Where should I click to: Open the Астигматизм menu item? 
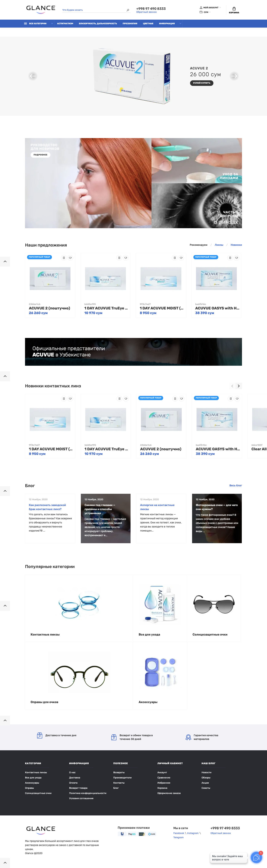point(65,24)
